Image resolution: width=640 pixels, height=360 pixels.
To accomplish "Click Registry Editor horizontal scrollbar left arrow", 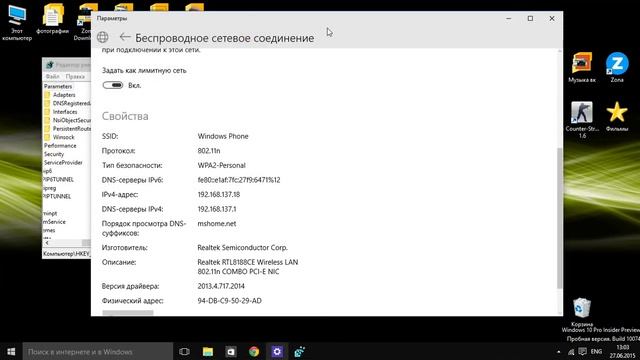I will click(x=47, y=243).
